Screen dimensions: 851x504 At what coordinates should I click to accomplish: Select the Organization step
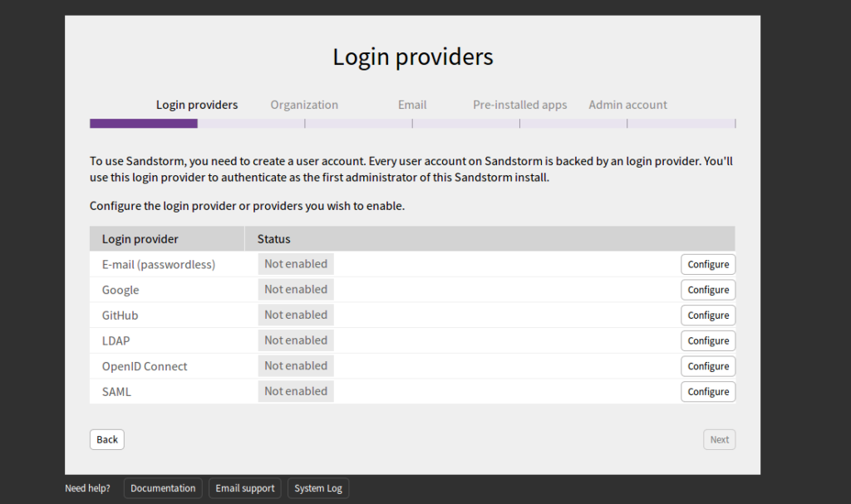click(x=304, y=105)
